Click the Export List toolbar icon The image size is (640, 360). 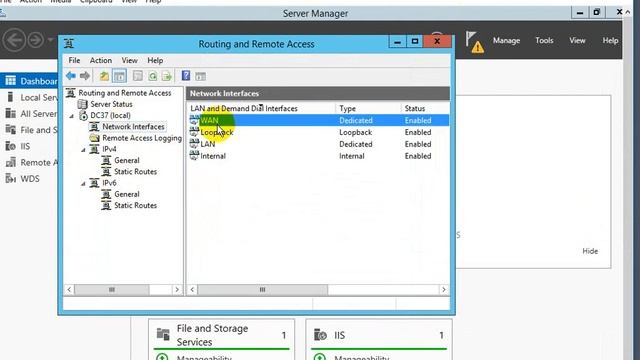[x=166, y=76]
